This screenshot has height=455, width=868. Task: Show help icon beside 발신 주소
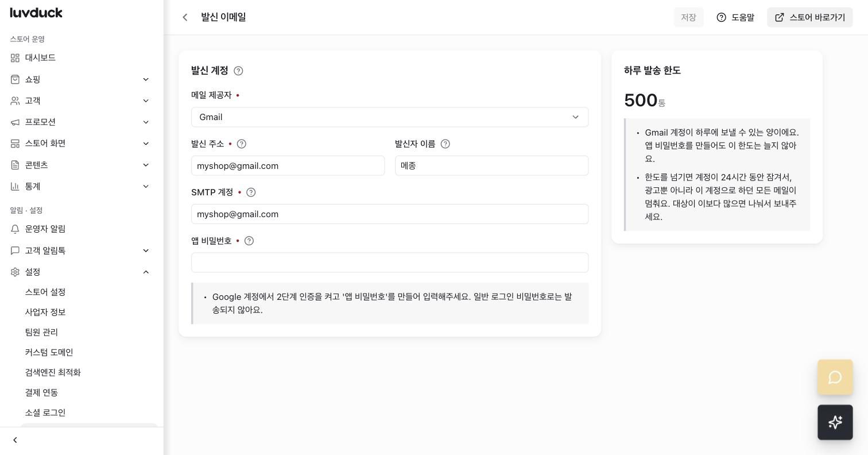tap(241, 144)
